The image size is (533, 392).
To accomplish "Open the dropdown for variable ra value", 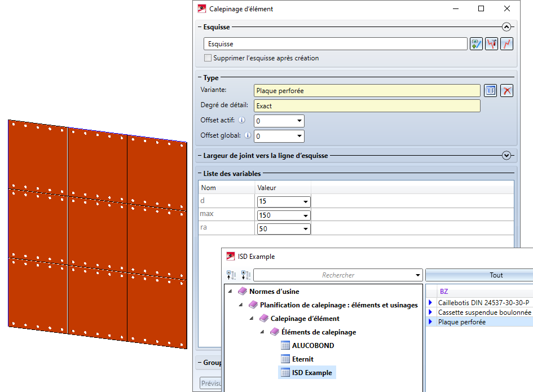I will point(305,229).
